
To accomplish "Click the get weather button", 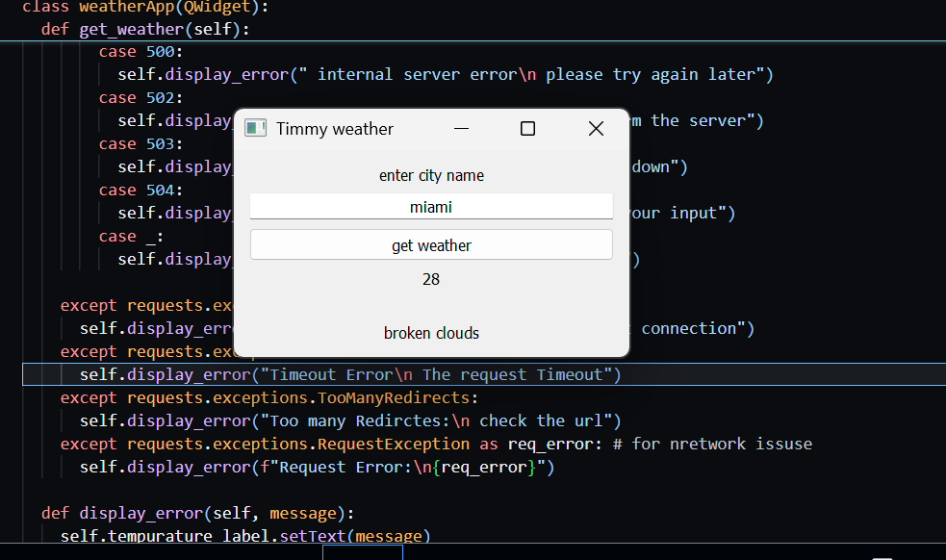I will 431,245.
